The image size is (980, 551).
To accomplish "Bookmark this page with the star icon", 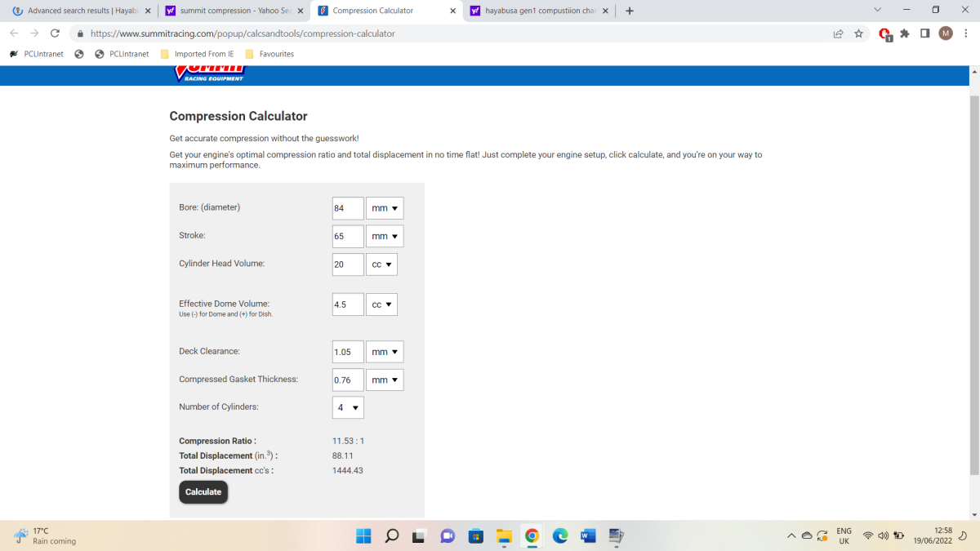I will pos(858,33).
